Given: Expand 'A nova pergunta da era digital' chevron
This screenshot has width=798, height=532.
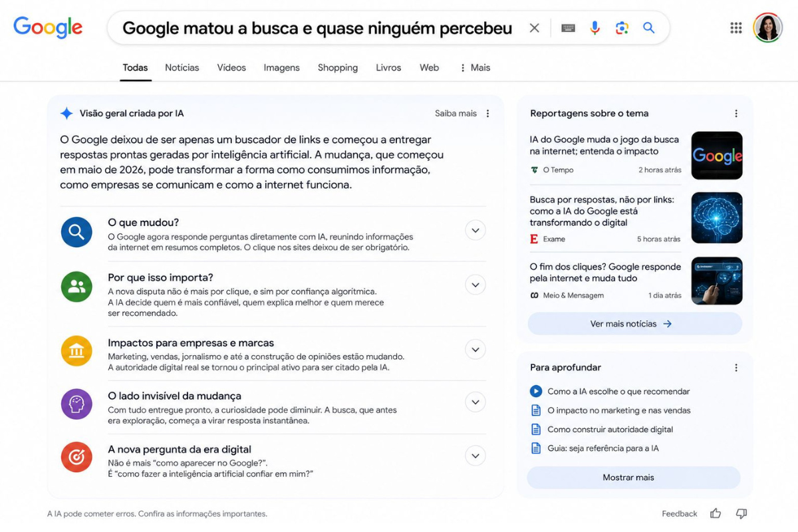Looking at the screenshot, I should 475,456.
